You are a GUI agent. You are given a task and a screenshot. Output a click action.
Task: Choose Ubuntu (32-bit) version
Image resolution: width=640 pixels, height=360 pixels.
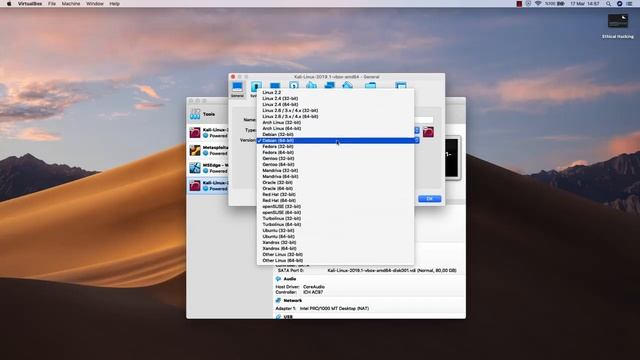(x=336, y=230)
